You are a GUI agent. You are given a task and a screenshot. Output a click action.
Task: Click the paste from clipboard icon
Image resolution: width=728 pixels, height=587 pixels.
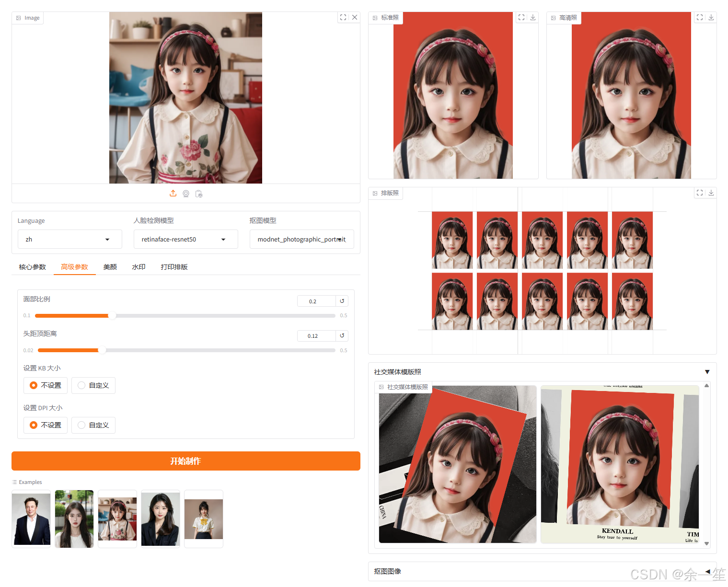coord(199,194)
